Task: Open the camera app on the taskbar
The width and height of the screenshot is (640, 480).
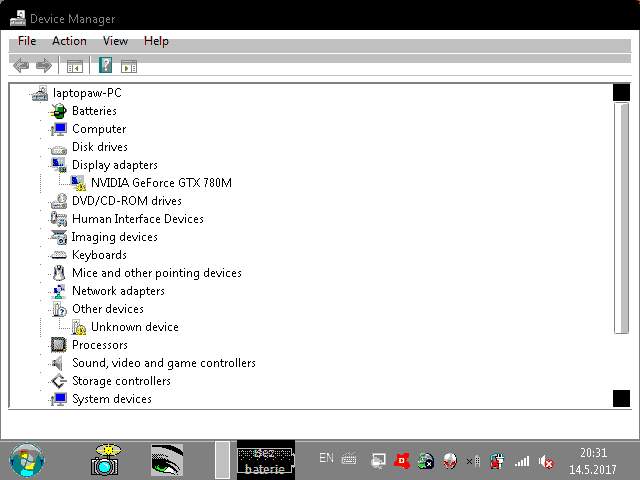Action: pos(105,460)
